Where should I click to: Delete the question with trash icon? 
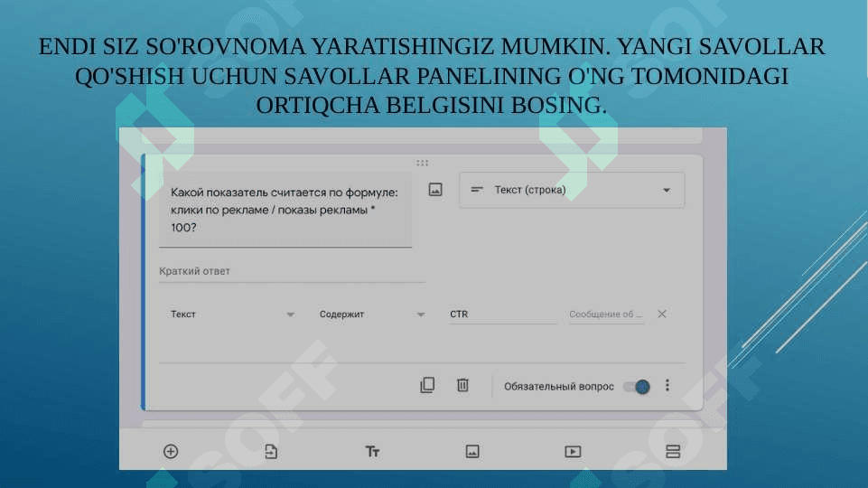pos(462,385)
